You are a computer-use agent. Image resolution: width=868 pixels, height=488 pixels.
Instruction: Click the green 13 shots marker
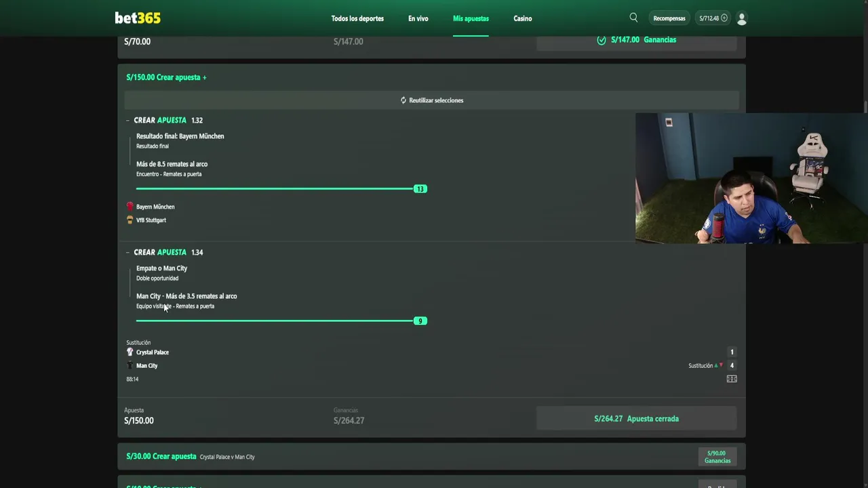point(420,189)
